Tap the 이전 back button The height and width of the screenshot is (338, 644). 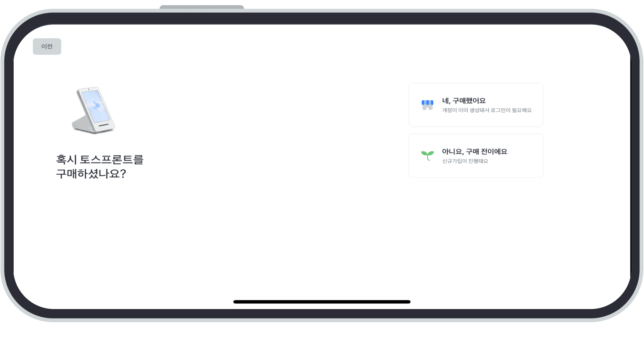tap(47, 47)
